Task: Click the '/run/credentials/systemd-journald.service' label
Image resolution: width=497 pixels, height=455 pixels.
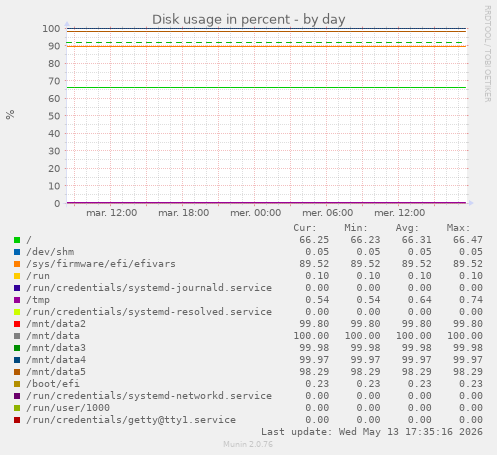Action: pyautogui.click(x=149, y=288)
